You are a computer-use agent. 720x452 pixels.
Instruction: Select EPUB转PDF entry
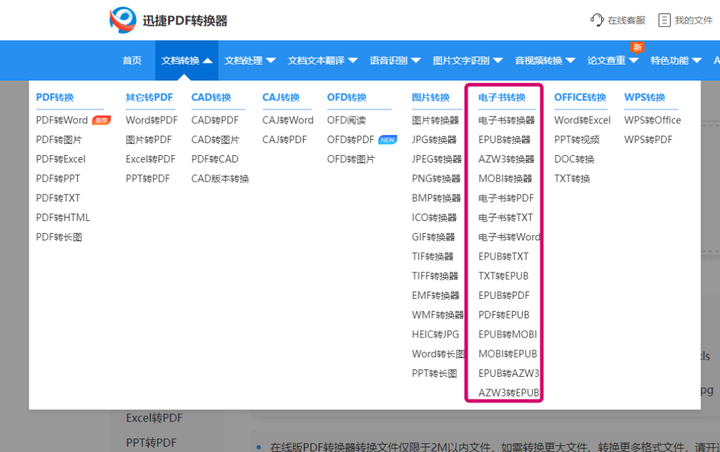click(504, 295)
